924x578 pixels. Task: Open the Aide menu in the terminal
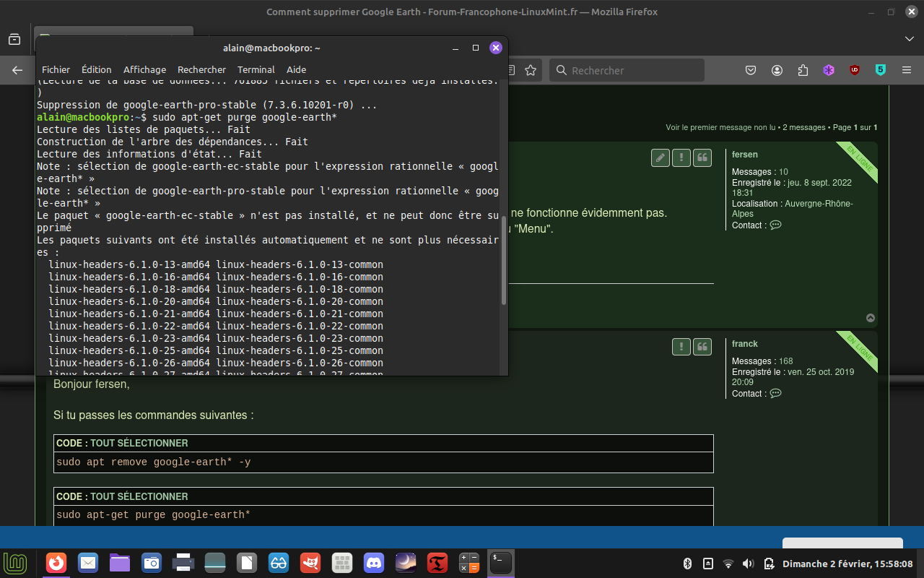click(296, 70)
